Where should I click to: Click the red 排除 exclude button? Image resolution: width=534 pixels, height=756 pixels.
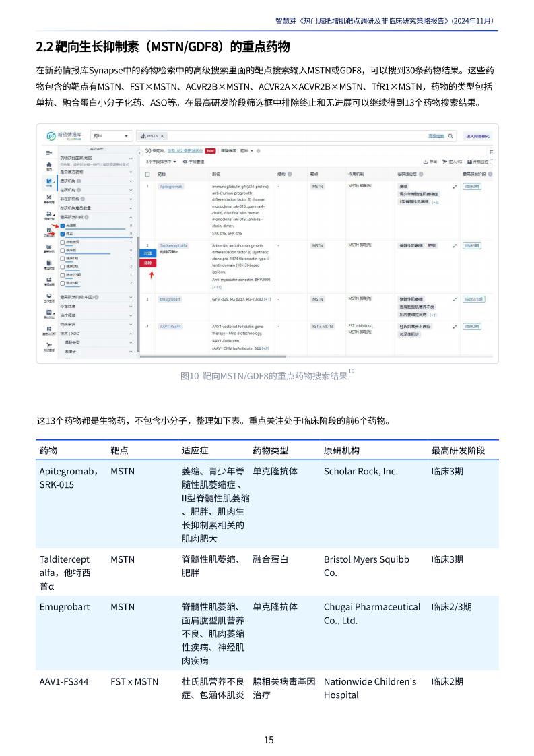point(148,263)
